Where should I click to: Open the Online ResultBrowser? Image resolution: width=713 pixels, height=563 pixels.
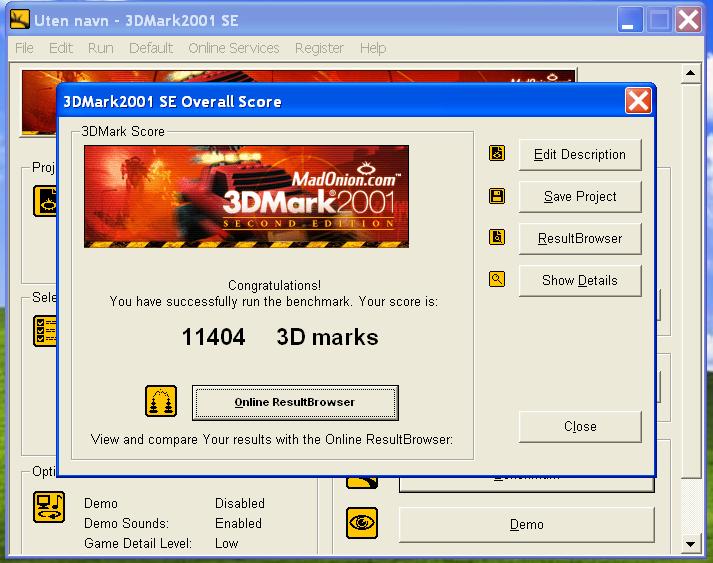[x=295, y=402]
